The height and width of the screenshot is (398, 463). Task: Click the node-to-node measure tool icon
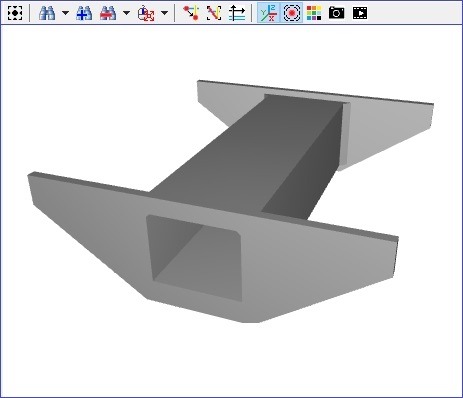coord(191,13)
